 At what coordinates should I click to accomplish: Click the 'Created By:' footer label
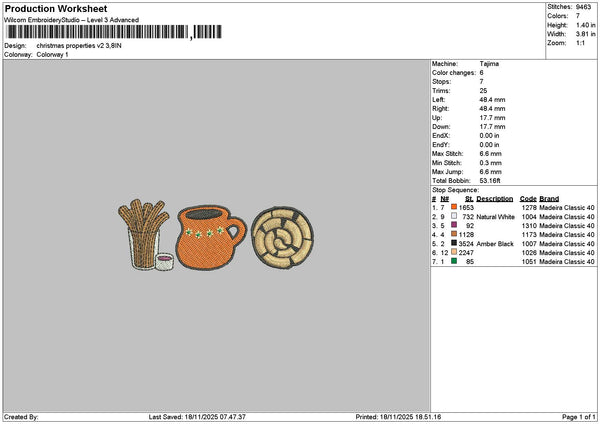click(21, 417)
